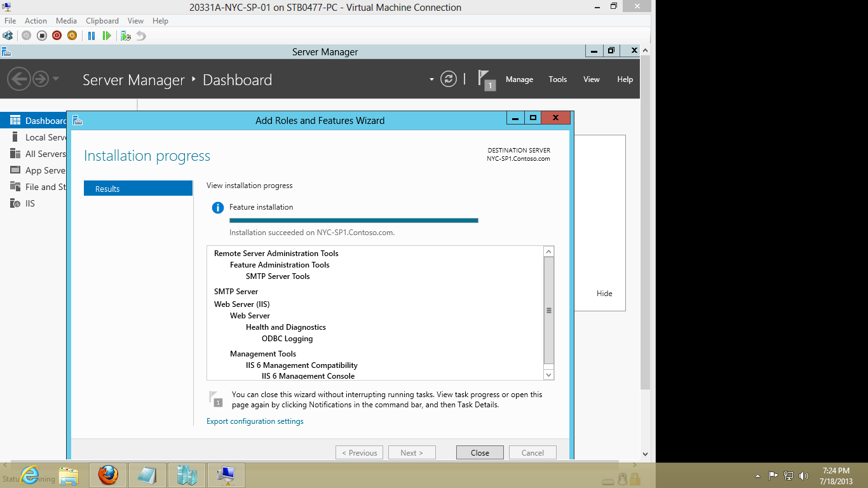Select 'Management Tools' in the list

tap(263, 354)
